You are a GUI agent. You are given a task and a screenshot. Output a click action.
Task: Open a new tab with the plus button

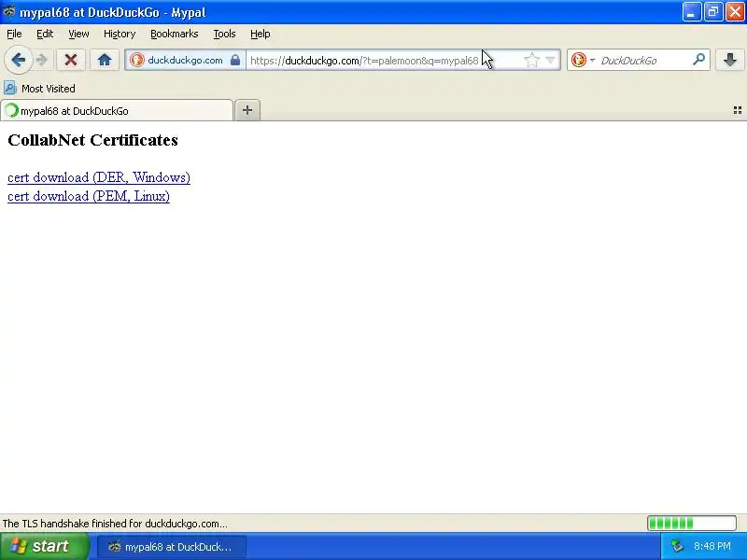click(x=247, y=110)
